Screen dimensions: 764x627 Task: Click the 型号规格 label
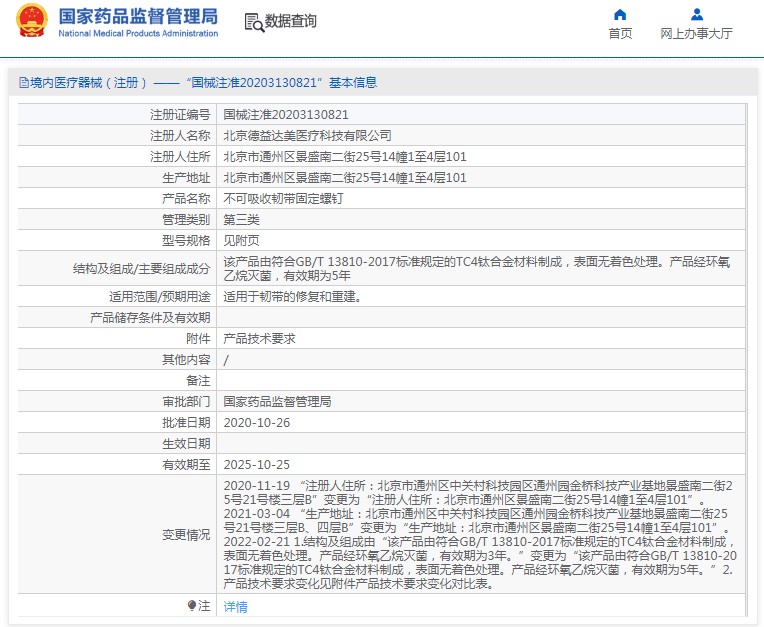pos(186,240)
